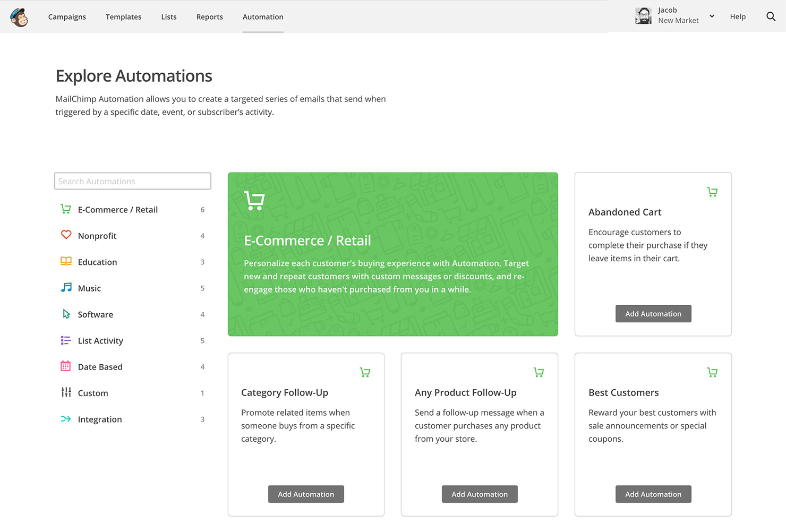
Task: Focus the Search Automations field
Action: (x=133, y=181)
